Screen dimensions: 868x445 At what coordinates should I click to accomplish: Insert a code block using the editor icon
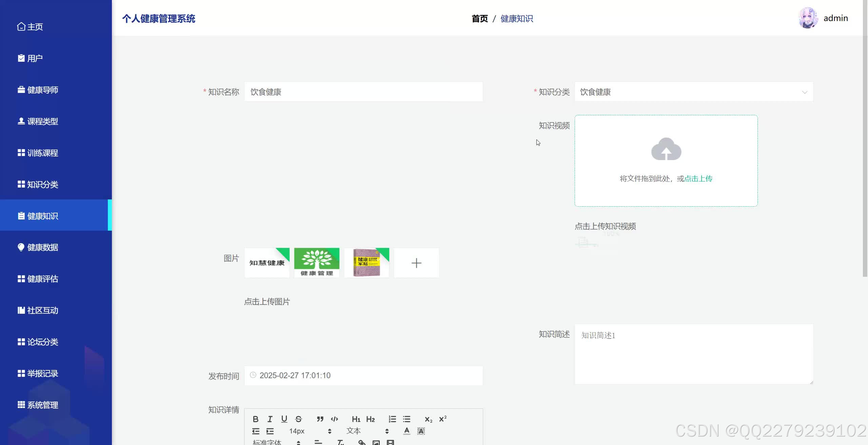point(334,419)
